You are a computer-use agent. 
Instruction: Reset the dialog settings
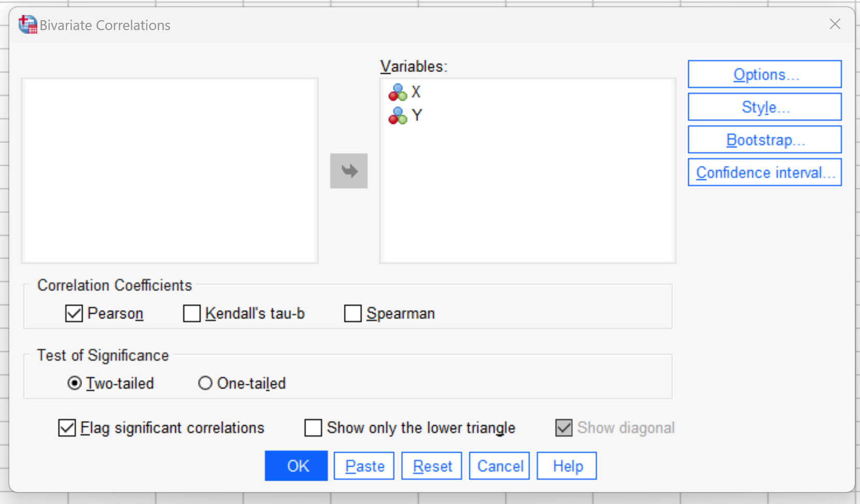(432, 466)
